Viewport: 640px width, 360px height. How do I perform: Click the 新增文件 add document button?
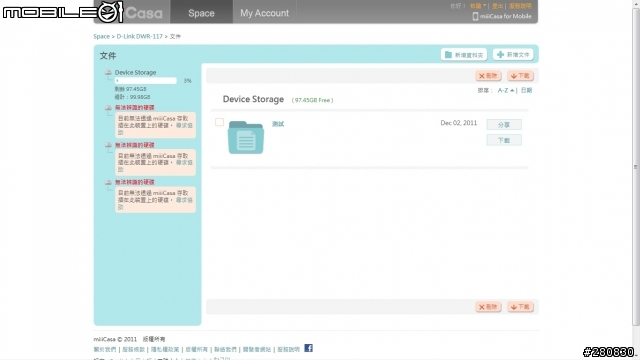tap(513, 55)
